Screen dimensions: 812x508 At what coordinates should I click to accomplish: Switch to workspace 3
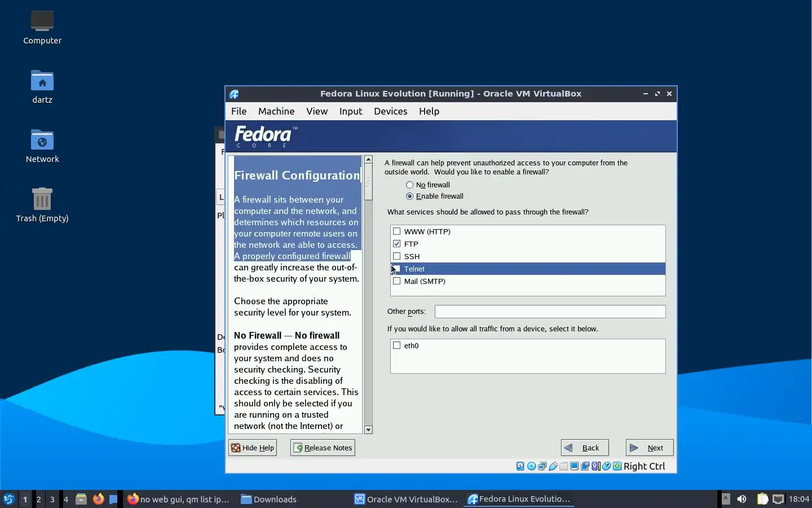pyautogui.click(x=52, y=499)
